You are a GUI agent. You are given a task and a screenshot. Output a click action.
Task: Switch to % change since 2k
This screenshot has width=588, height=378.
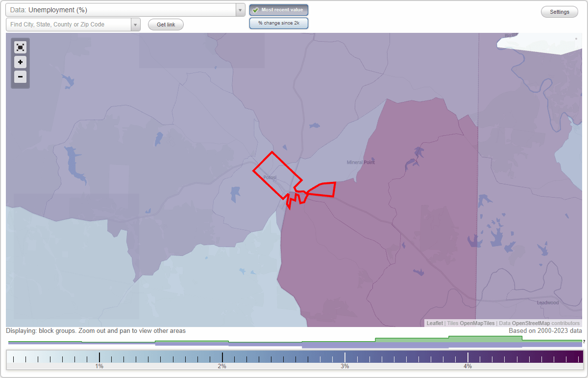click(x=279, y=23)
